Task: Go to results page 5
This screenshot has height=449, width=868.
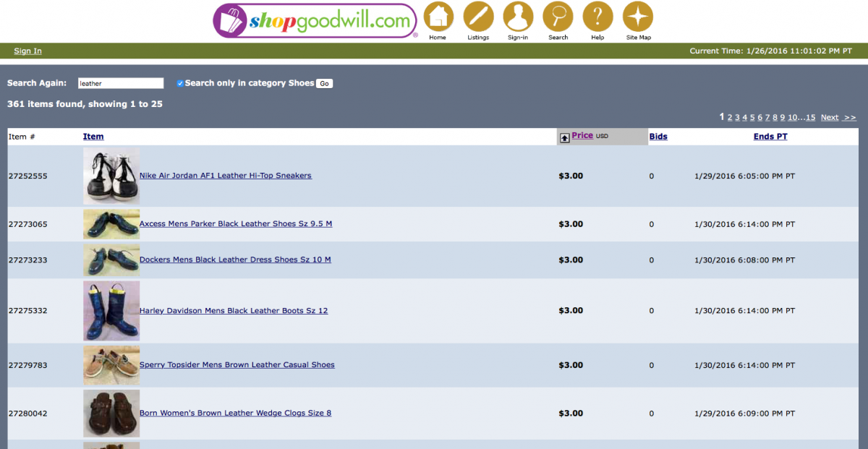Action: point(752,117)
